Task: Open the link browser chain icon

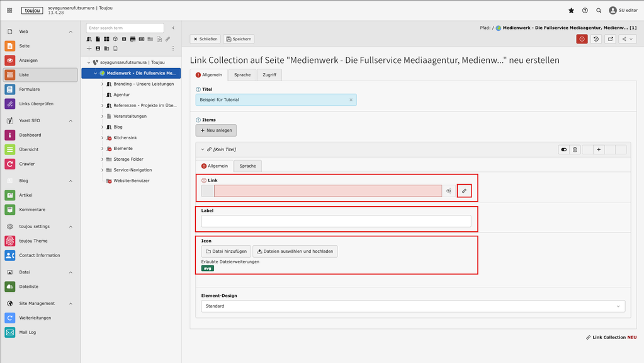Action: pyautogui.click(x=464, y=191)
